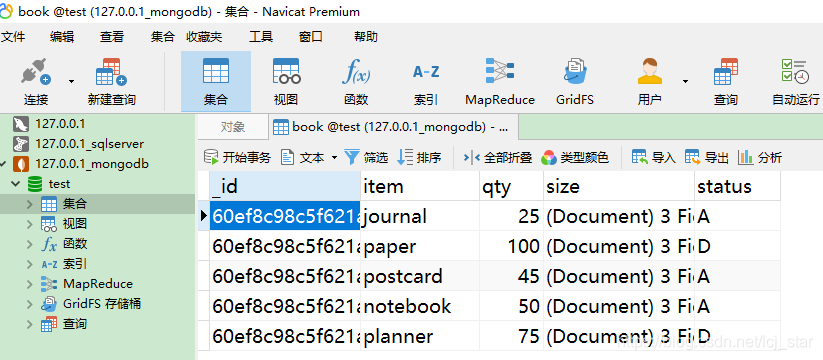Click the _id column header

(285, 186)
